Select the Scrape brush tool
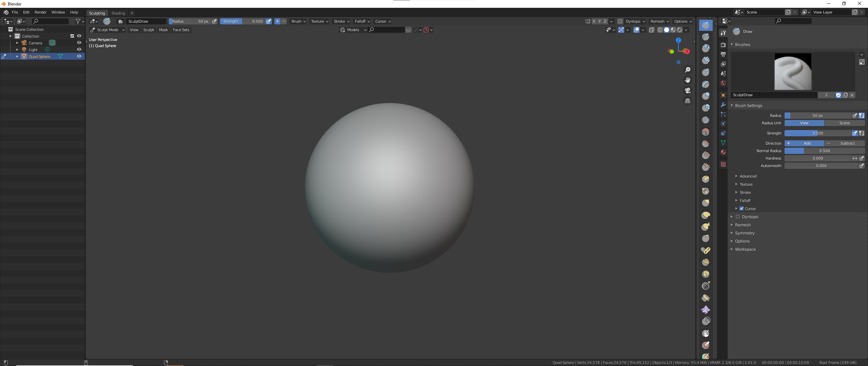 (x=706, y=167)
